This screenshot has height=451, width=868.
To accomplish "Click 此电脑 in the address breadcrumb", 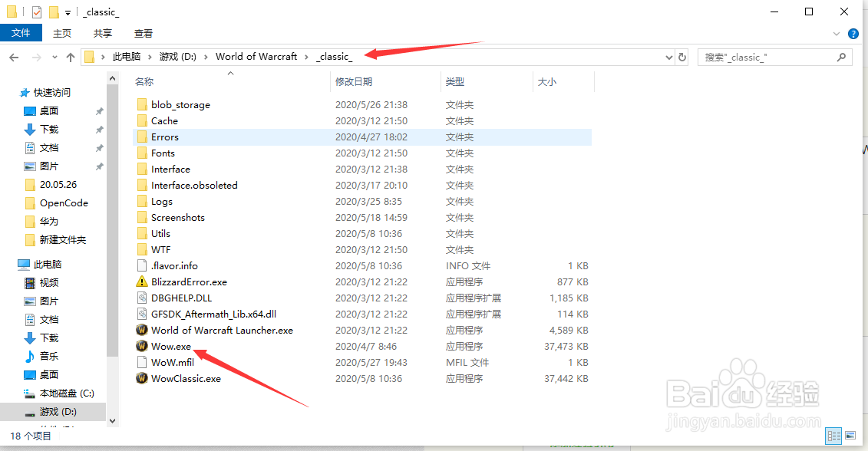I will [127, 57].
